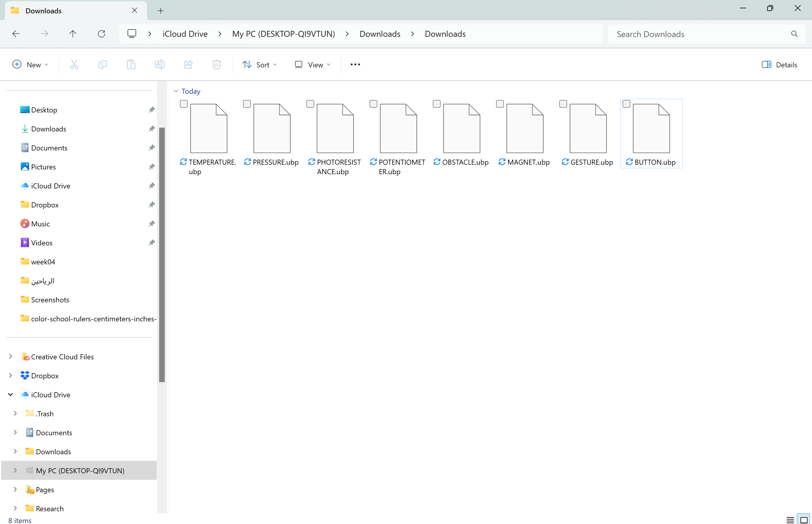The width and height of the screenshot is (812, 524).
Task: Go up one folder level with the Up arrow
Action: [x=73, y=34]
